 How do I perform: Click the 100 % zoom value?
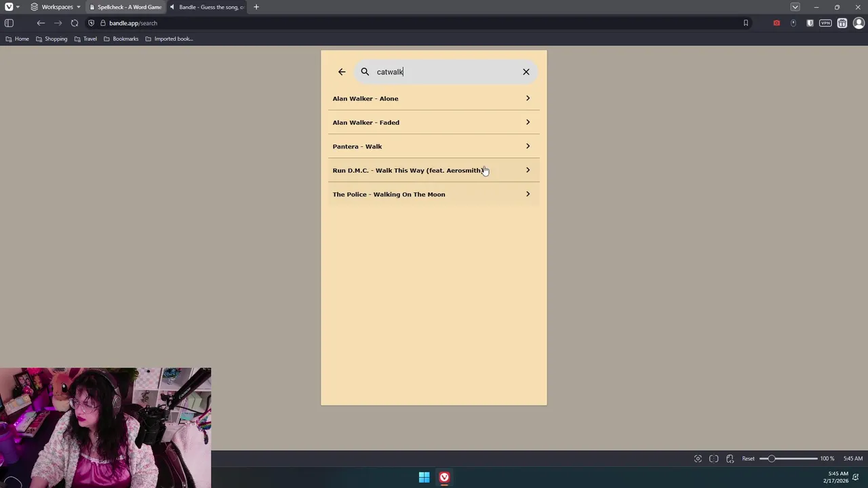[827, 459]
